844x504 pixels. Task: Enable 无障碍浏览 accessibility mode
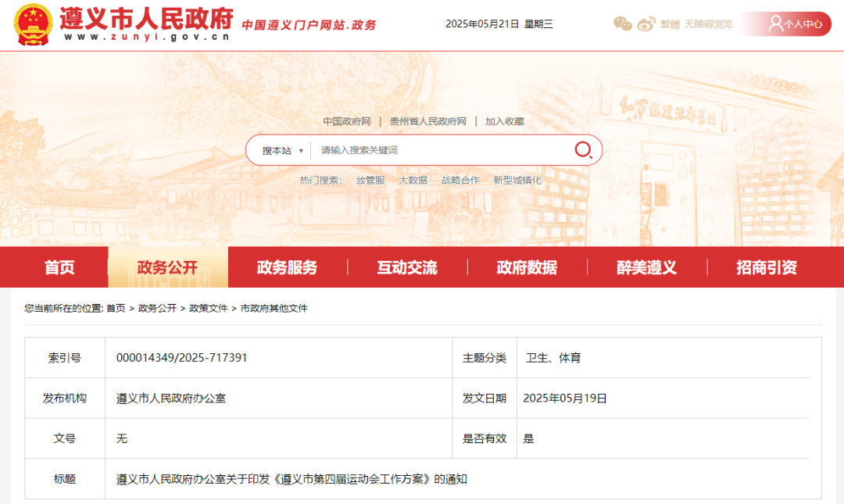[708, 24]
